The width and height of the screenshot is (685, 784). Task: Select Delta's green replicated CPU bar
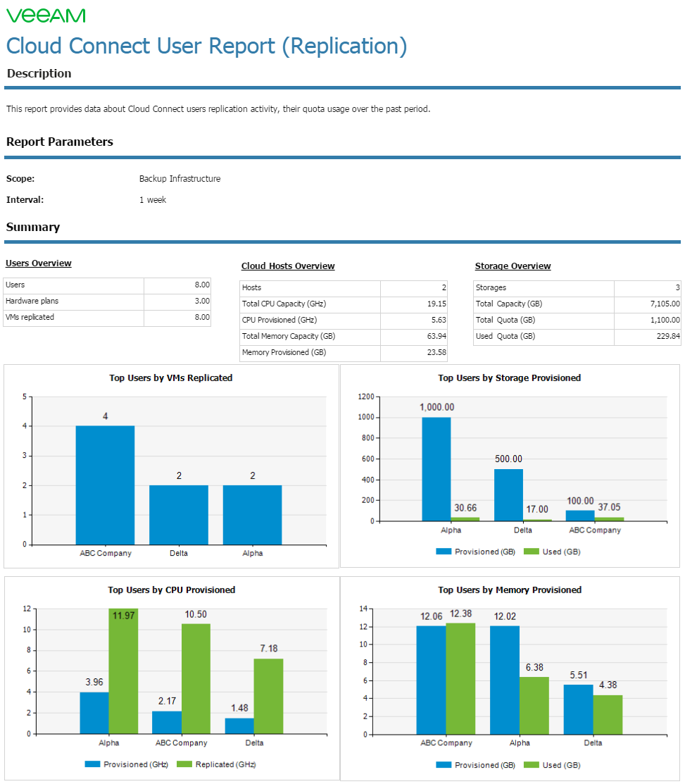(268, 696)
